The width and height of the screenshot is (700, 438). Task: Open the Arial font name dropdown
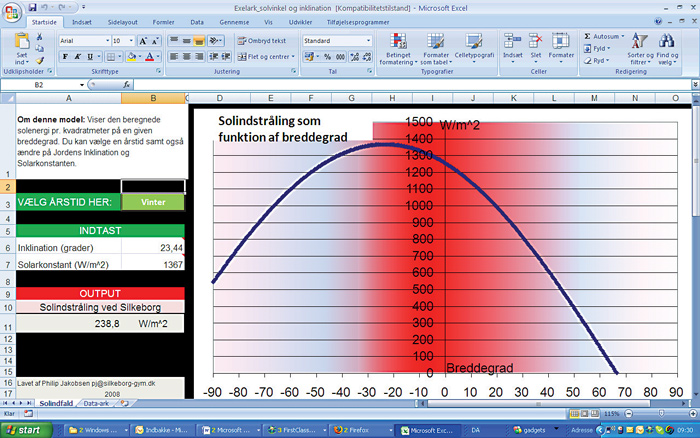(x=105, y=40)
